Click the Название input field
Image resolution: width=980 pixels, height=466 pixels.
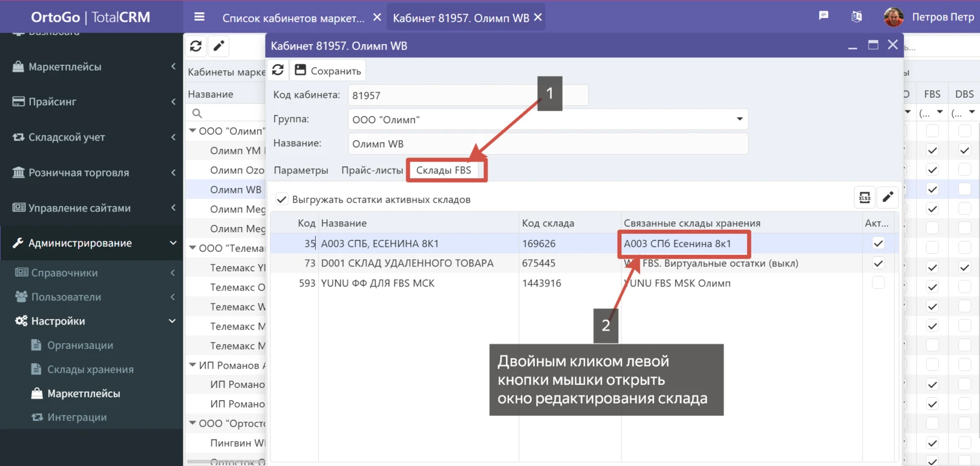tap(547, 144)
